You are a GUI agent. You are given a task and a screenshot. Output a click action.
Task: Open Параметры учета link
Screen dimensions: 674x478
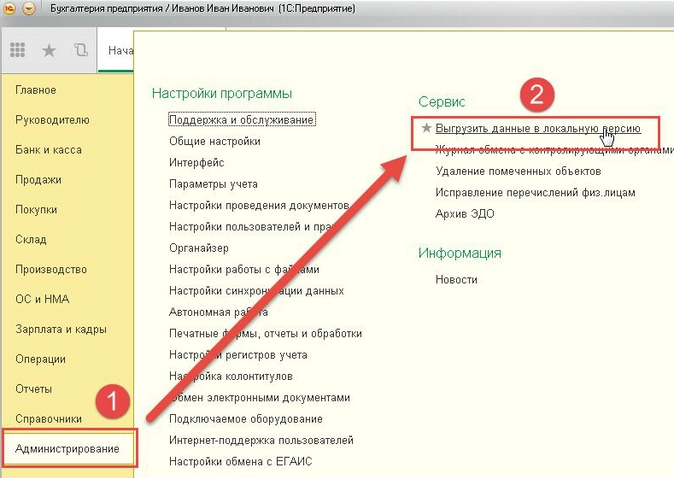click(213, 184)
